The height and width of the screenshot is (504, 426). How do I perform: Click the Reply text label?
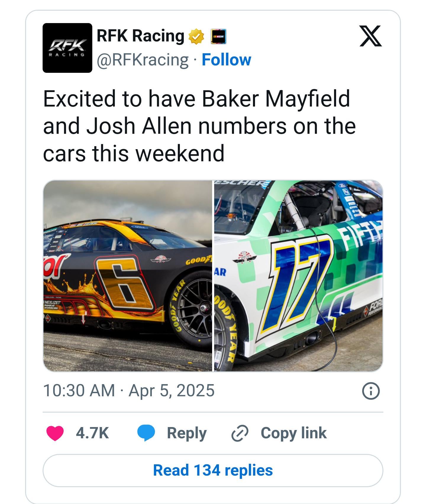click(187, 434)
